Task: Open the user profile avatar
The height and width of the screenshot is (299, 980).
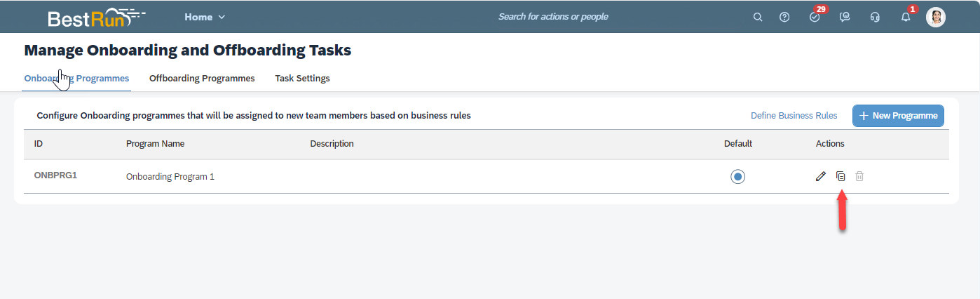Action: pyautogui.click(x=936, y=18)
